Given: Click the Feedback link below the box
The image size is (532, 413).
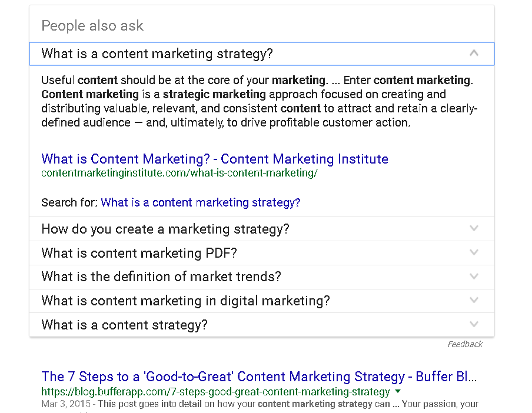Looking at the screenshot, I should pyautogui.click(x=465, y=344).
